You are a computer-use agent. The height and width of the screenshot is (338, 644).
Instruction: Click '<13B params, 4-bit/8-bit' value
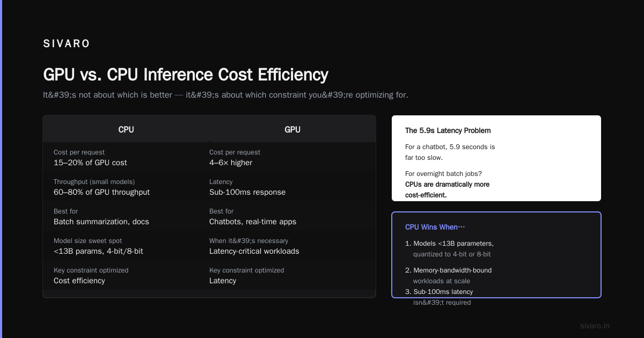(98, 251)
